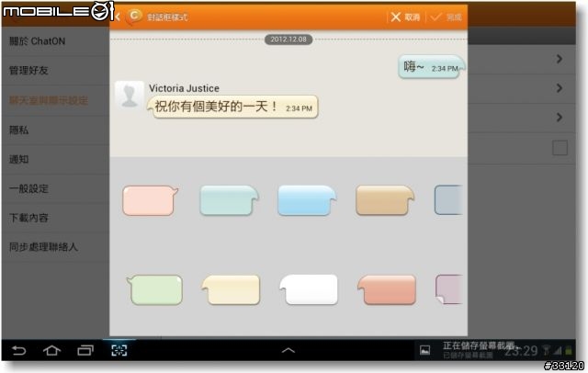Choose the cream yellow bottom-row bubble

pyautogui.click(x=231, y=289)
